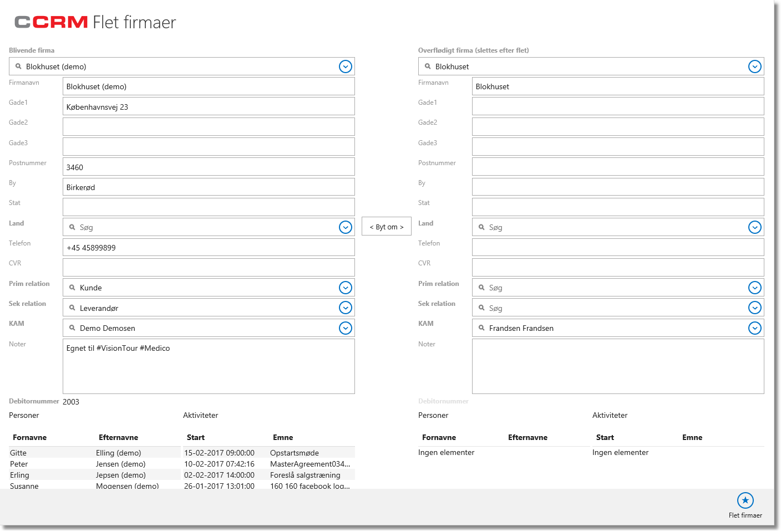Screen dimensions: 781x532
Task: Click the Flet firmaer star icon
Action: click(x=745, y=500)
